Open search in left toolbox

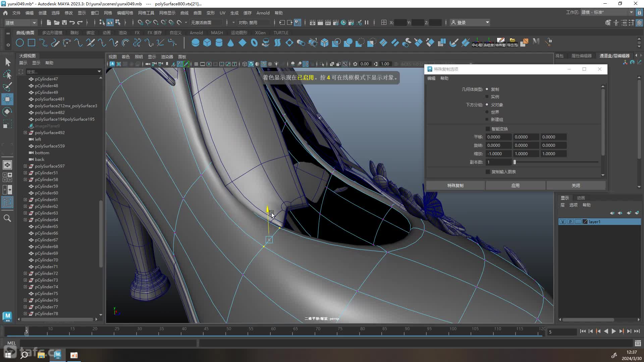click(x=7, y=218)
